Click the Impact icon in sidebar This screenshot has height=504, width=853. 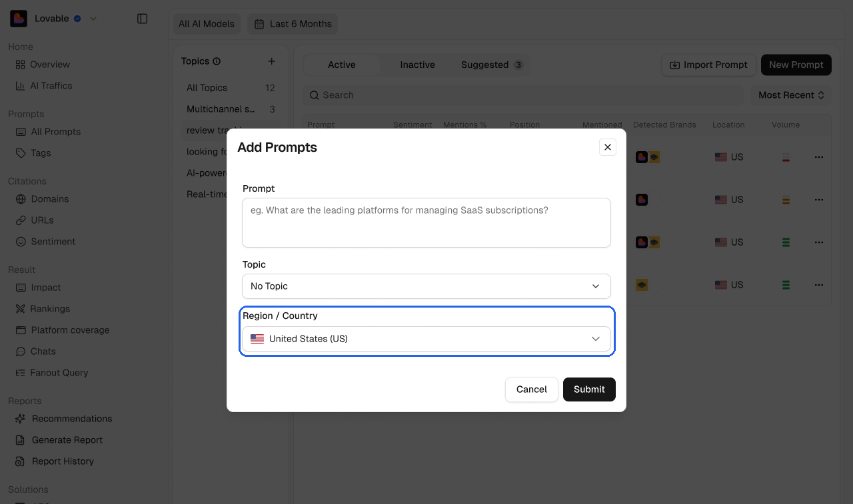(21, 288)
